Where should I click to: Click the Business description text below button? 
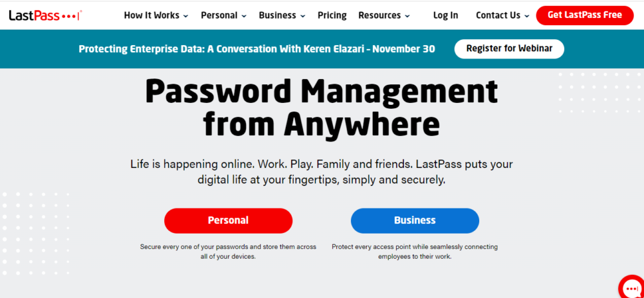click(x=415, y=252)
